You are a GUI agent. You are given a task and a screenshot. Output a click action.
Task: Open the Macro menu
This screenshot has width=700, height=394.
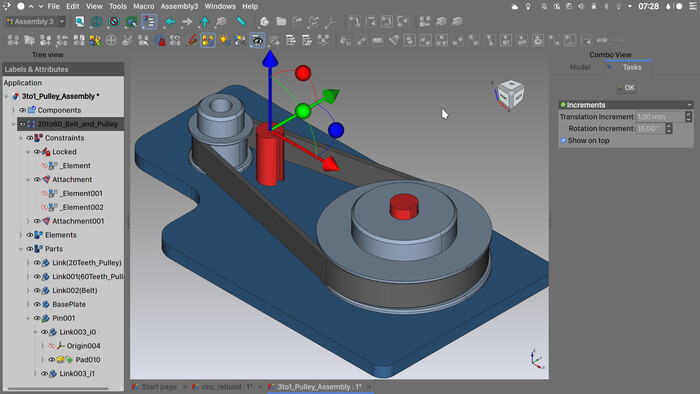click(143, 6)
